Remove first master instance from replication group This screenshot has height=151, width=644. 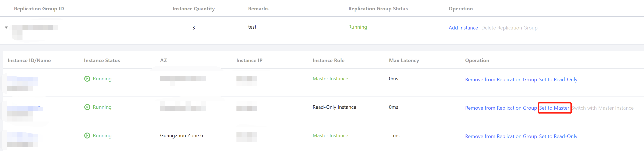[501, 79]
